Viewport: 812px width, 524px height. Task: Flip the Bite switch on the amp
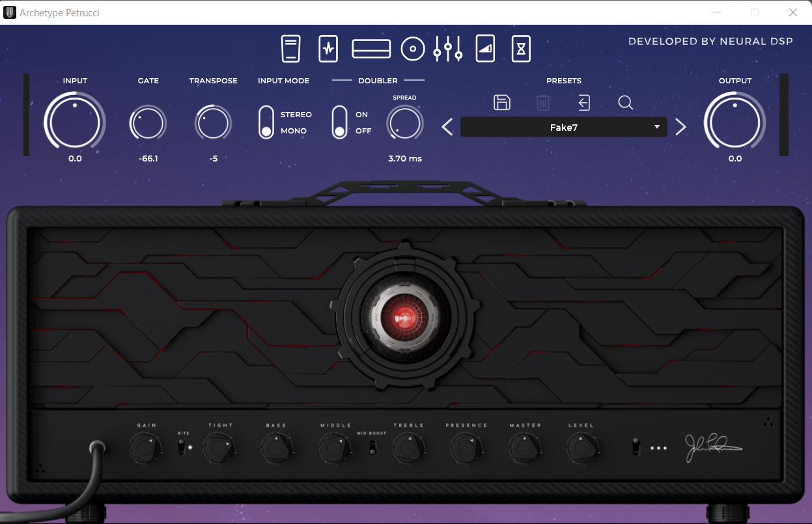(x=183, y=448)
